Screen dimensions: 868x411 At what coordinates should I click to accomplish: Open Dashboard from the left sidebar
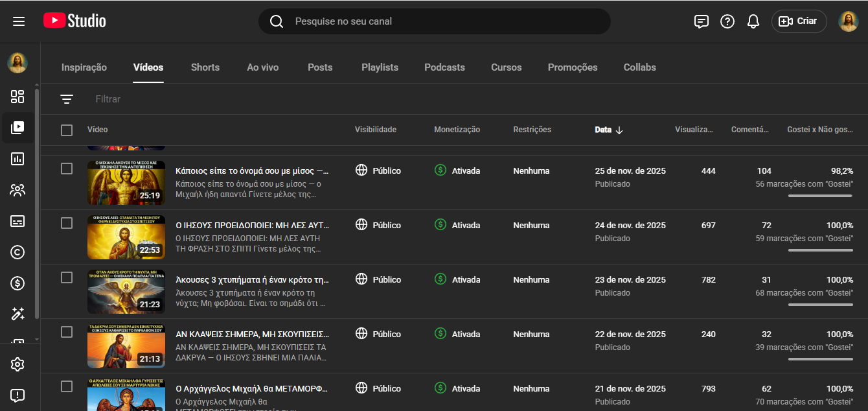tap(17, 97)
